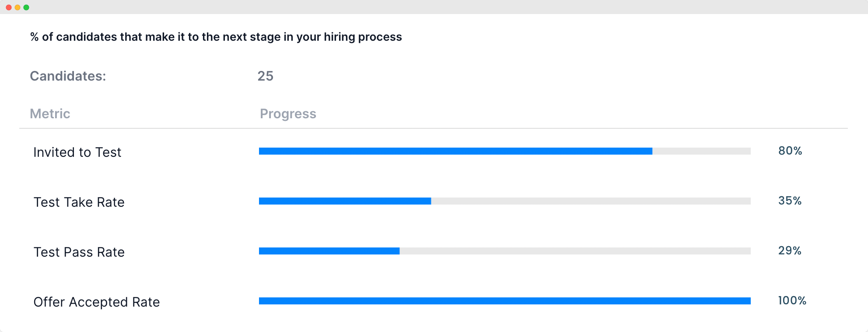
Task: Click the Progress column header
Action: (288, 114)
